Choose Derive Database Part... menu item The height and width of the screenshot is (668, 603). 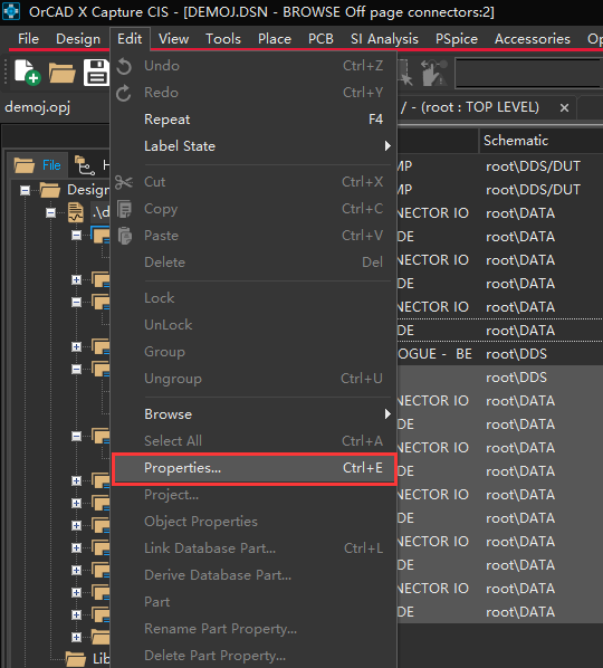click(254, 576)
